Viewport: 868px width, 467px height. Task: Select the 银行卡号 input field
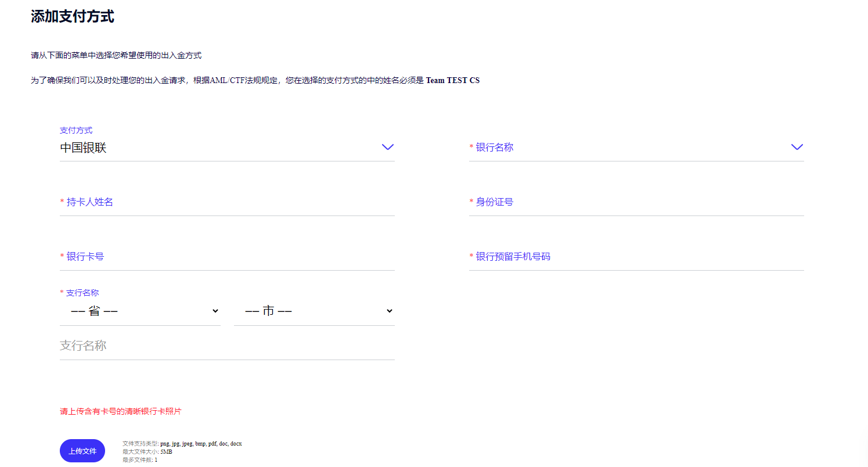pos(226,257)
